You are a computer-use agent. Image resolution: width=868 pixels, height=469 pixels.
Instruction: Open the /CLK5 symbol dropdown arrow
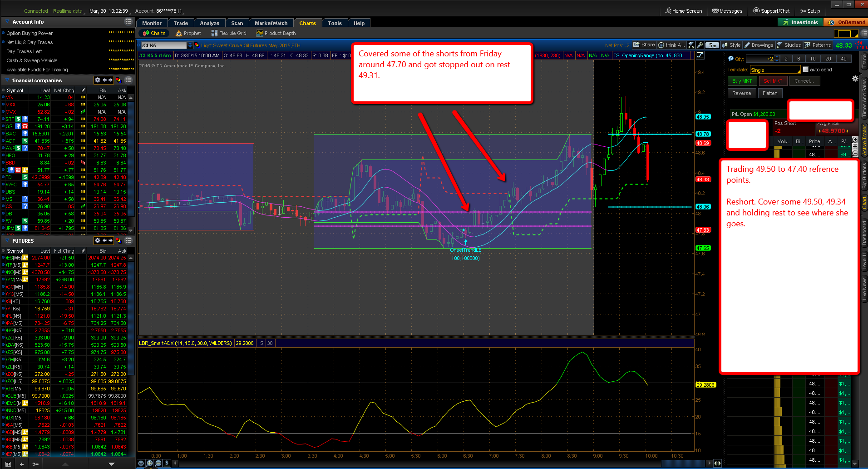[190, 45]
